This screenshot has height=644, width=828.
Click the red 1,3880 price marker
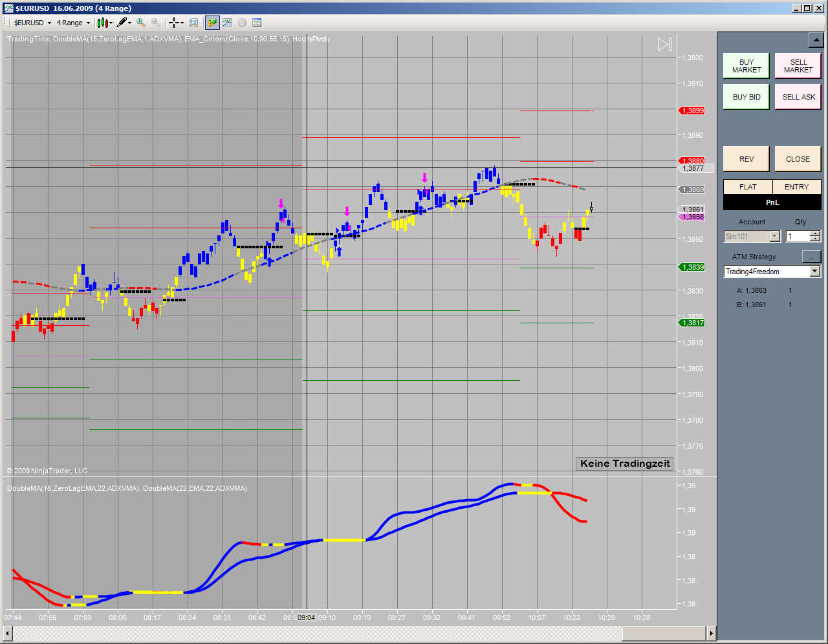click(x=691, y=160)
